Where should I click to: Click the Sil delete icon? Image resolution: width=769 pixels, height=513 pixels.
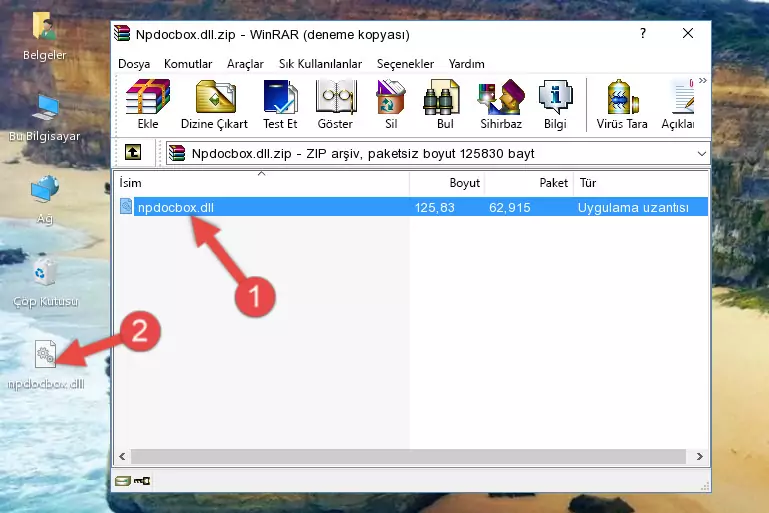pyautogui.click(x=391, y=104)
